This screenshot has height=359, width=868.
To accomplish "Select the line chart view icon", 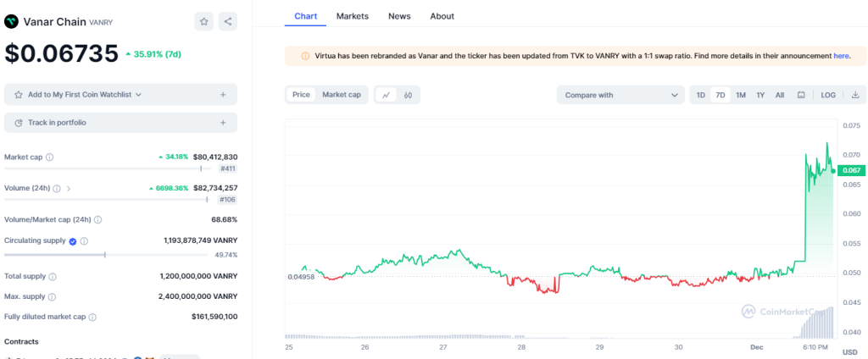I will [x=387, y=95].
